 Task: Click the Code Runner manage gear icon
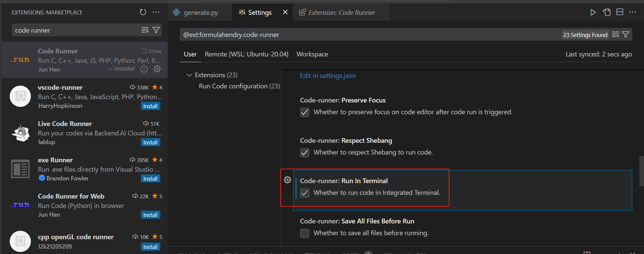click(x=157, y=69)
